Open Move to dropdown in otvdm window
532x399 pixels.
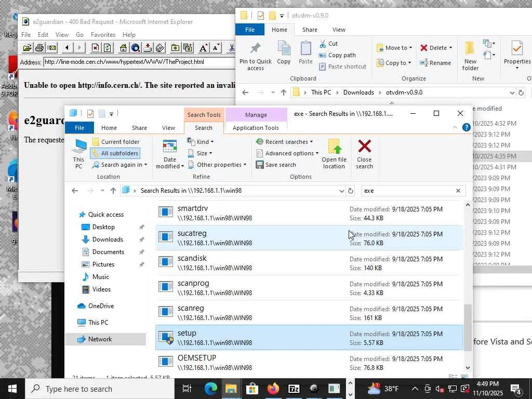(x=395, y=48)
